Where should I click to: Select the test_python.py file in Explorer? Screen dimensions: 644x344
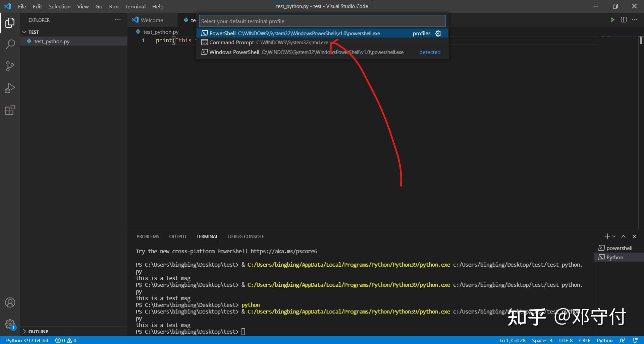[52, 41]
